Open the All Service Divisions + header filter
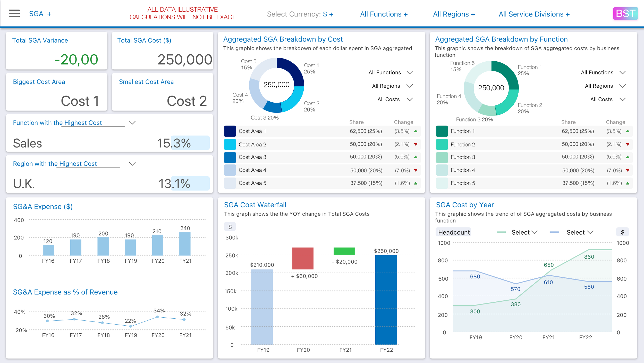The image size is (644, 363). click(x=534, y=14)
